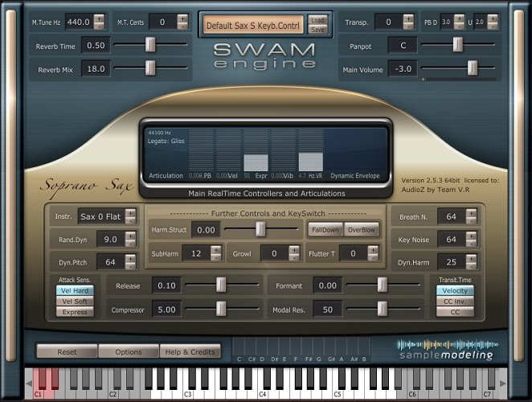Load a preset with Load button
Viewport: 532px width, 402px height.
coord(318,20)
